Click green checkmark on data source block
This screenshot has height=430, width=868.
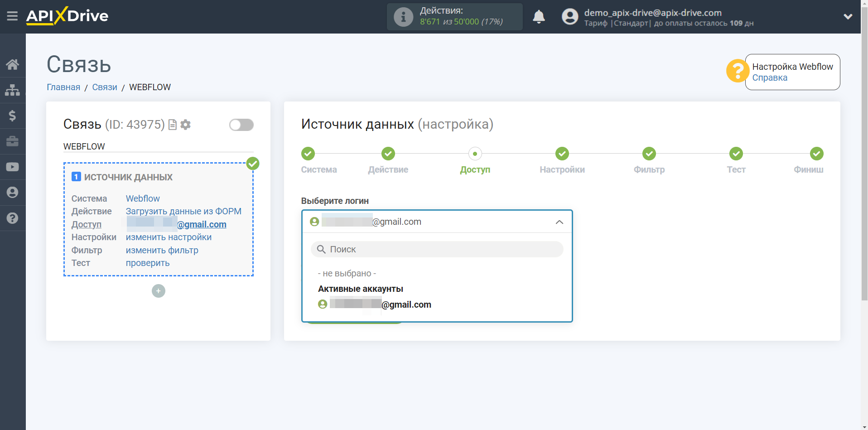click(x=253, y=163)
